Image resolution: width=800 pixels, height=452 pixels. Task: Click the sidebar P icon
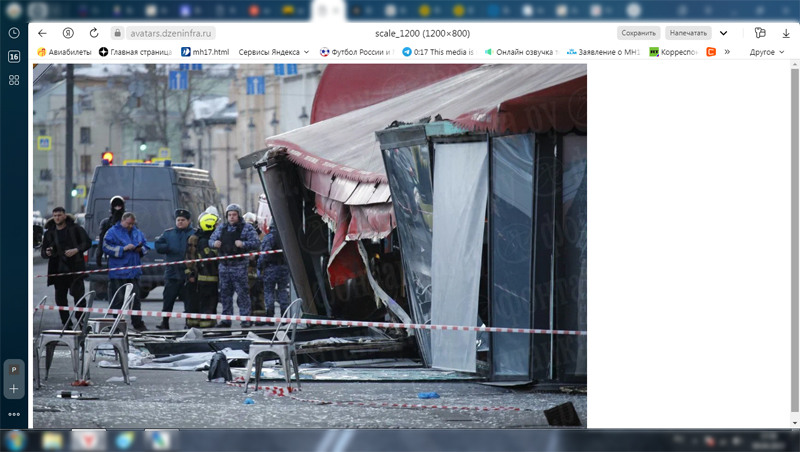point(14,369)
